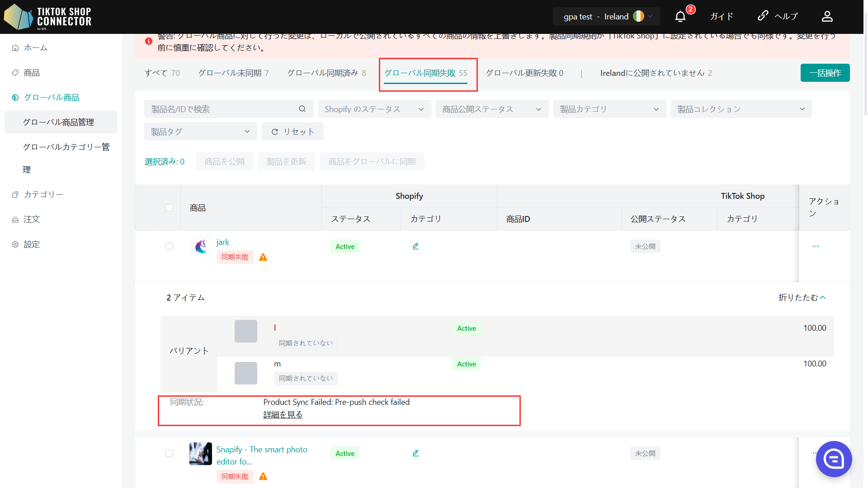Click the warning triangle icon for Snapify
The height and width of the screenshot is (488, 868).
point(263,476)
